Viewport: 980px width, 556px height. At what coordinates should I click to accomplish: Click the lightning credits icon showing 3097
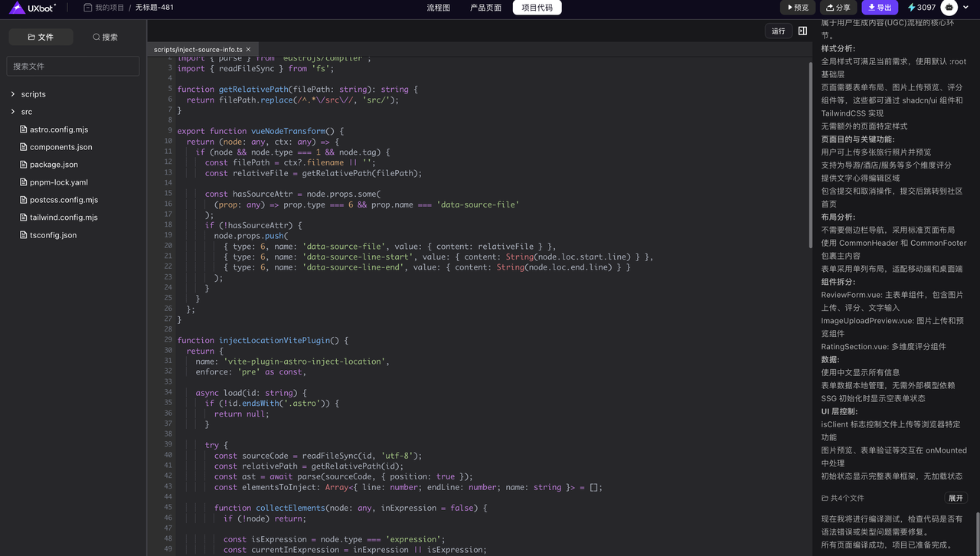coord(911,8)
